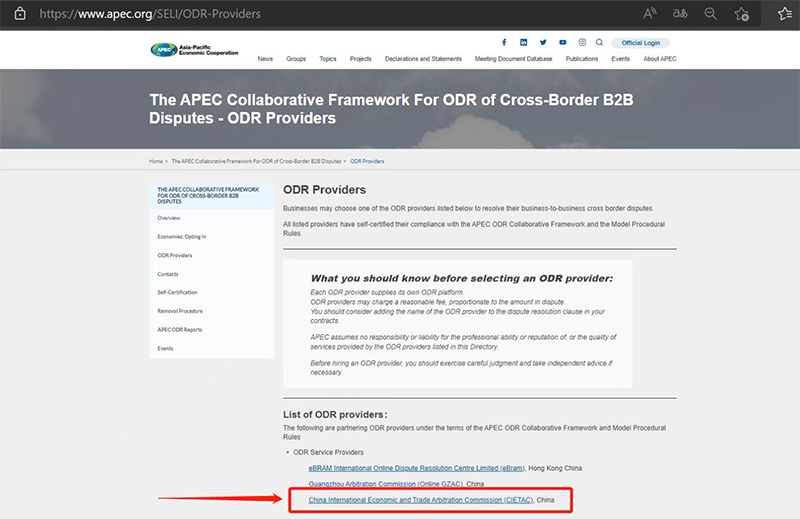Open APEC's YouTube channel icon
Screen dimensions: 800x519
pos(563,43)
